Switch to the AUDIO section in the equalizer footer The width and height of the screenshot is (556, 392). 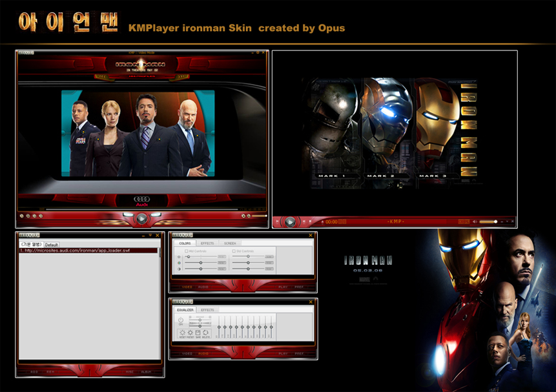pos(203,353)
